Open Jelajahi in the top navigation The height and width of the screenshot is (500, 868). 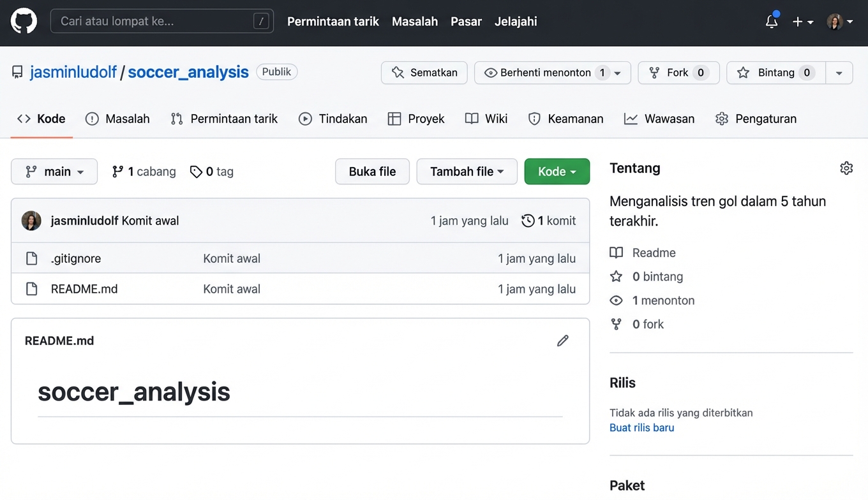(516, 22)
